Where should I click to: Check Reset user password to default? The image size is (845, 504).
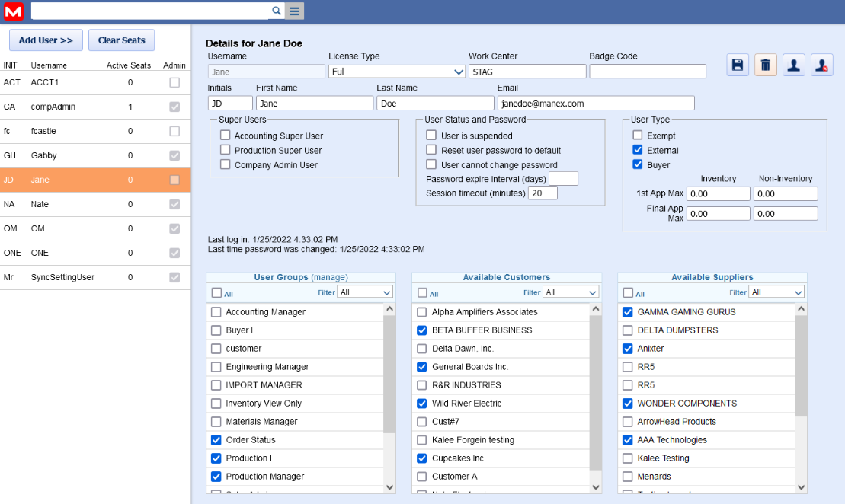click(x=431, y=150)
